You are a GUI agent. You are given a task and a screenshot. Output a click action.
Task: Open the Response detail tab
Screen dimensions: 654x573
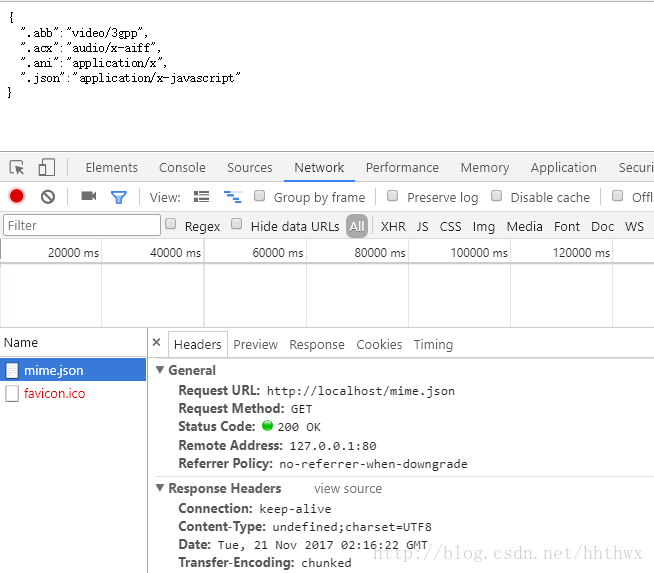(317, 344)
